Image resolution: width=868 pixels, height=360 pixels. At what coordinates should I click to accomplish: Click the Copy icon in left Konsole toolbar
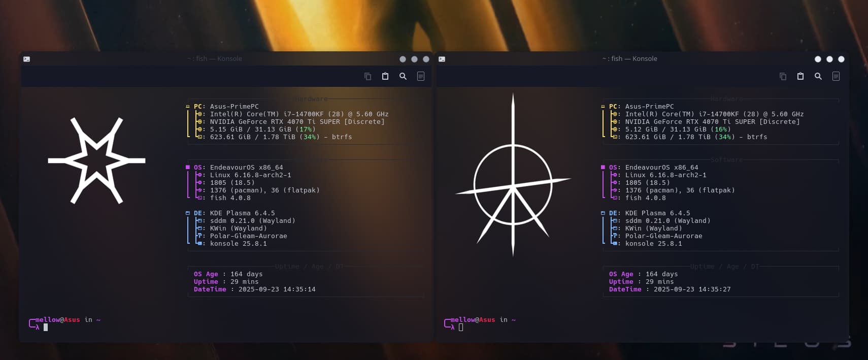coord(368,76)
